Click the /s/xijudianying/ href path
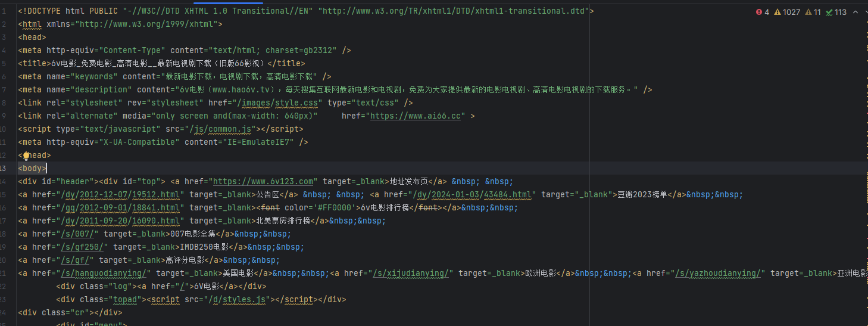Screen dimensions: 868x326 pos(411,273)
